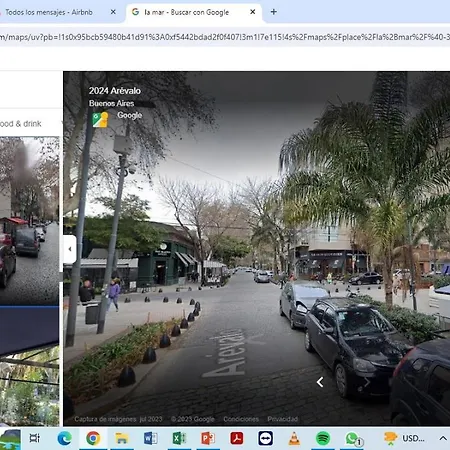Close the Airbnb messages tab
Image resolution: width=450 pixels, height=450 pixels.
[x=113, y=12]
